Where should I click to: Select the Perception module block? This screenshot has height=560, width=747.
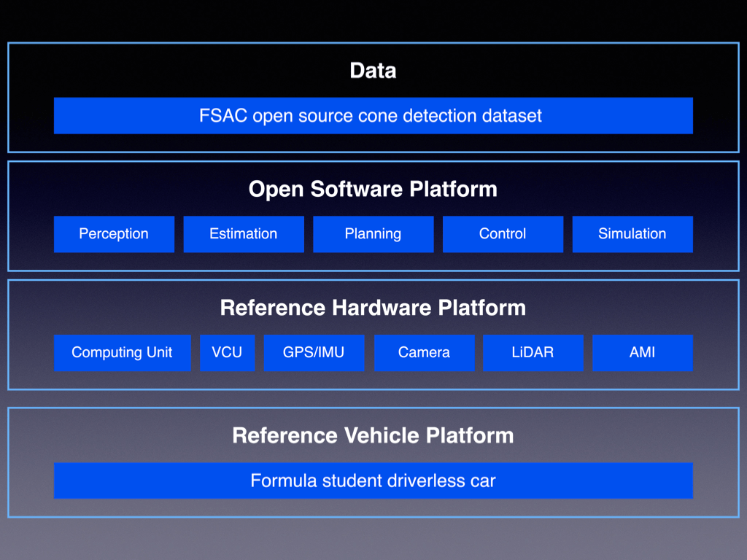click(114, 234)
